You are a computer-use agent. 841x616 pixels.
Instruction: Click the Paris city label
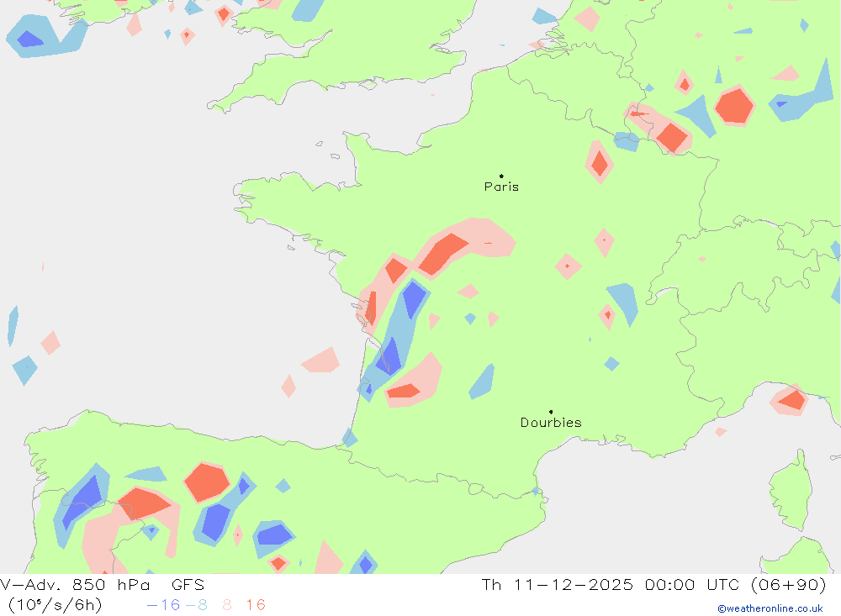[501, 187]
